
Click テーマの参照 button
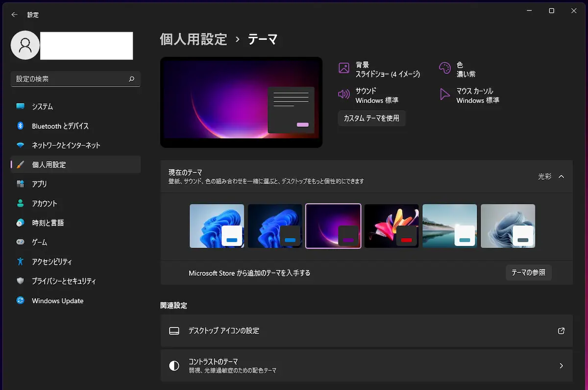pos(529,272)
